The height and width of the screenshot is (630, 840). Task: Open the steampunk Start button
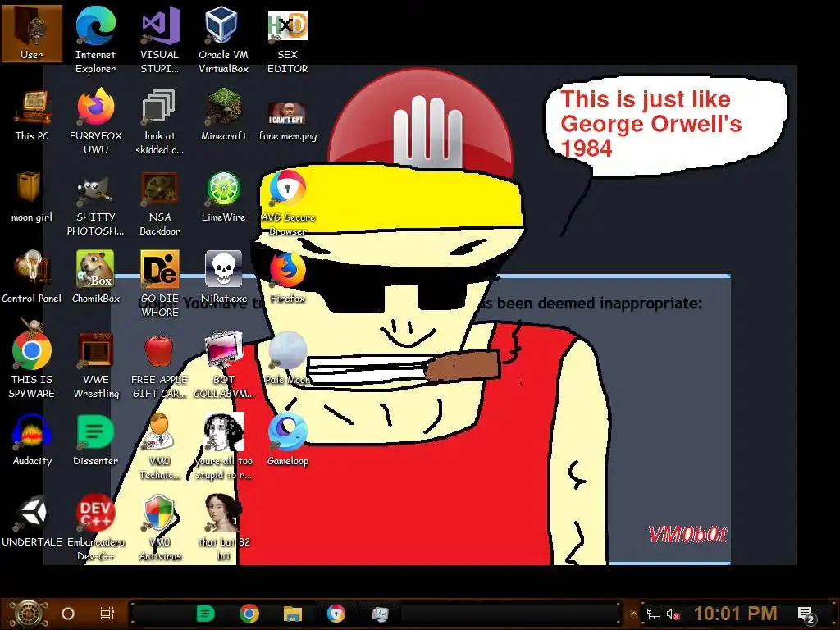[x=28, y=614]
